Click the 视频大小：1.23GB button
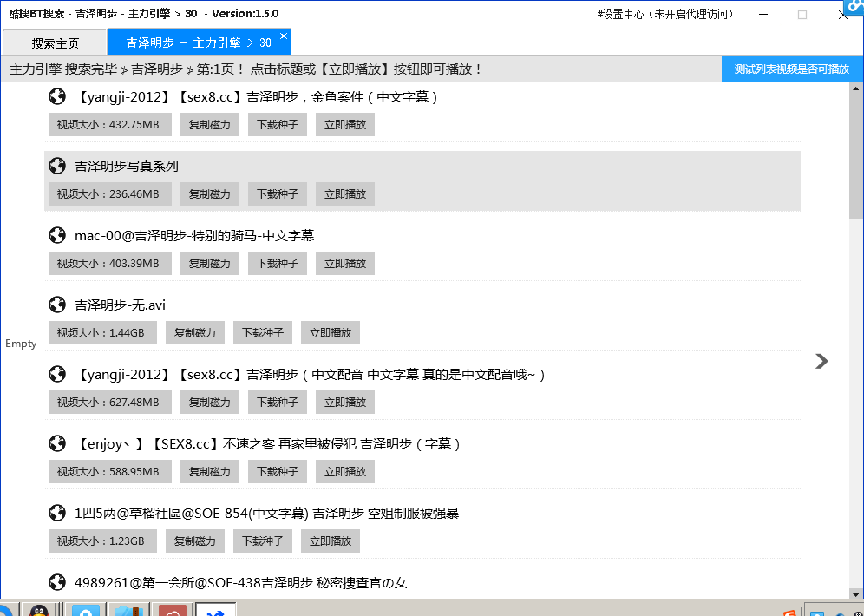This screenshot has width=864, height=616. [x=102, y=541]
